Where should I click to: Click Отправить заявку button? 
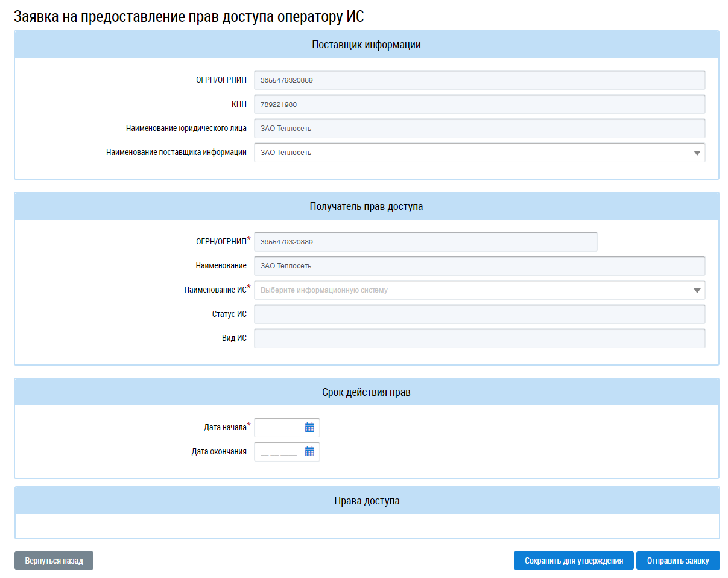click(x=678, y=561)
